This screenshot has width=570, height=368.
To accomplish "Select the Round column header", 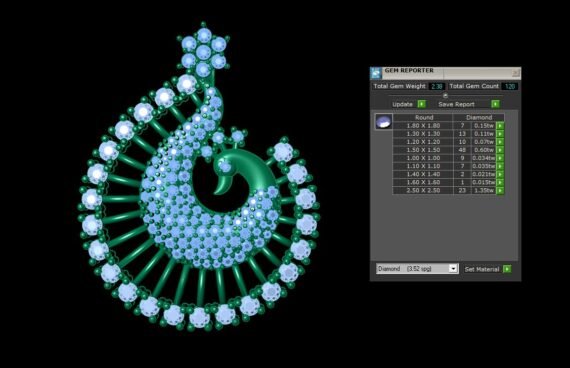I will tap(424, 117).
